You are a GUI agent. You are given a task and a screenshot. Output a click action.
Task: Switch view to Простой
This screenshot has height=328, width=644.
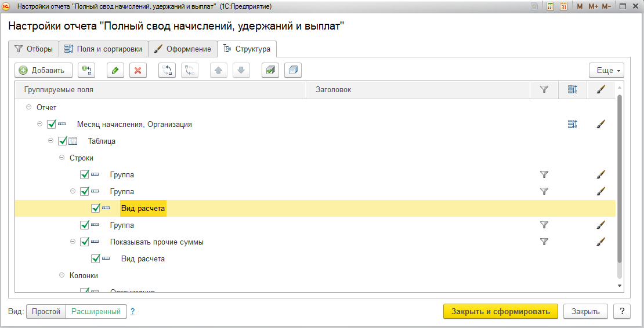(x=46, y=312)
